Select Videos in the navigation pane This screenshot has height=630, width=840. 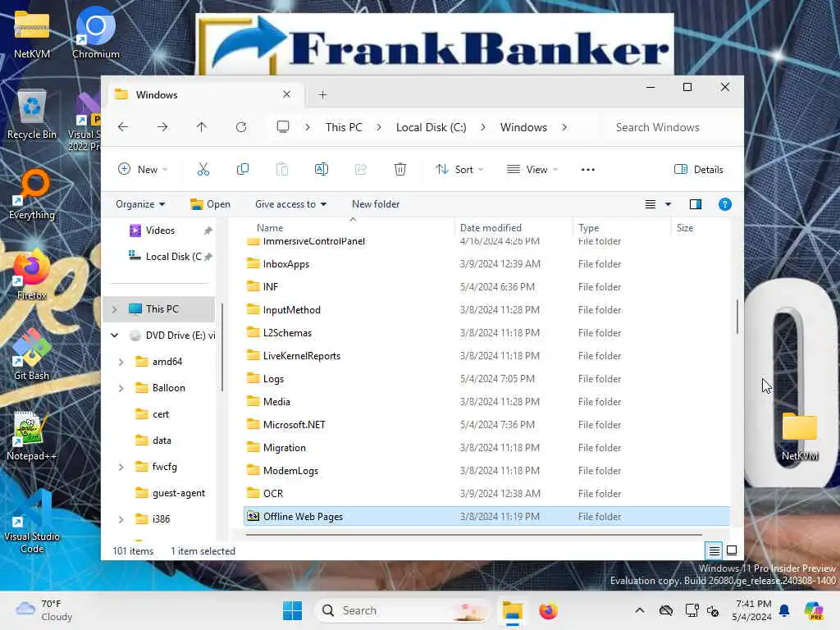click(160, 231)
